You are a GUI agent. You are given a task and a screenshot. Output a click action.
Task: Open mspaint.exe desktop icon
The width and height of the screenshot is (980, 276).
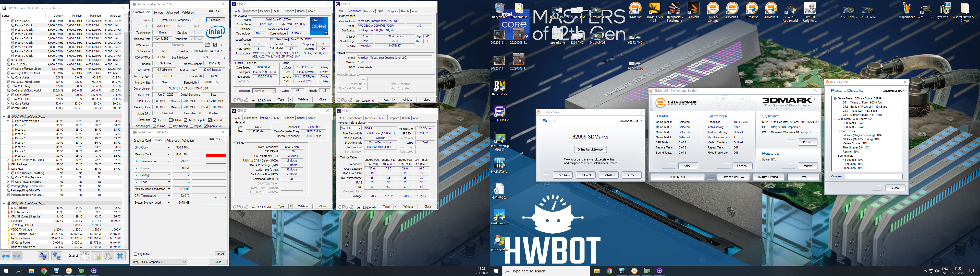tap(907, 10)
